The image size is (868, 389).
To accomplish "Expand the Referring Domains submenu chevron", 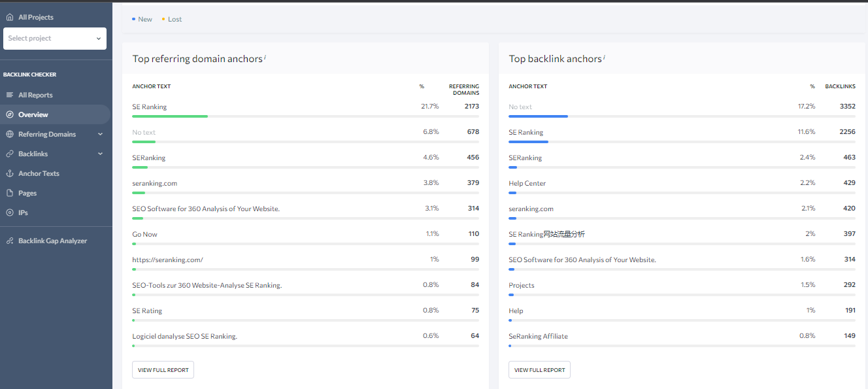I will [100, 134].
